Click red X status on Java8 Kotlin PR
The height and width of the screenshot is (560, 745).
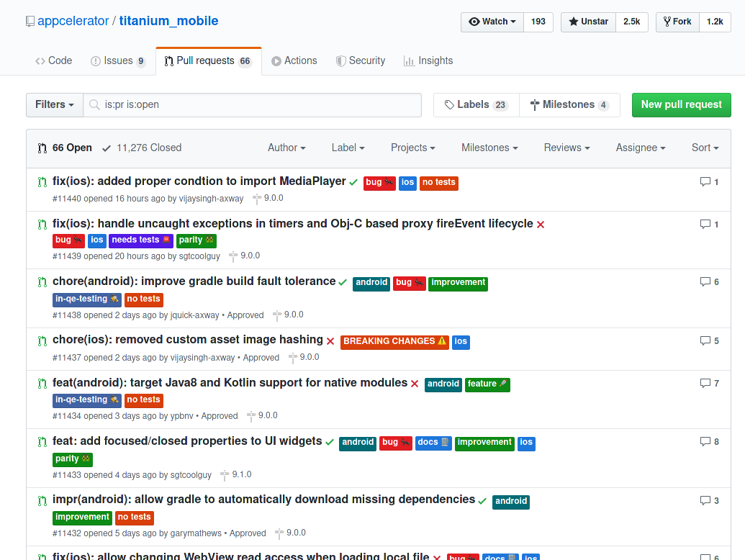click(x=415, y=384)
